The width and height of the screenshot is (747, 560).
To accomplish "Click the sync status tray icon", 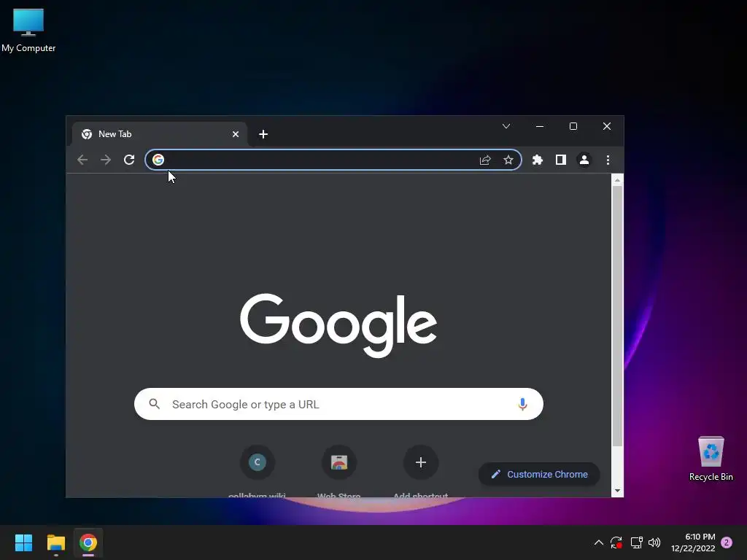I will pos(616,542).
